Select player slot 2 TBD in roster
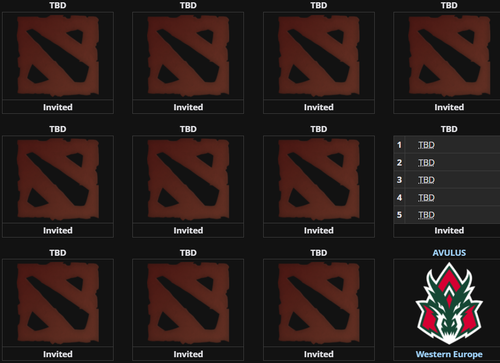 coord(426,163)
